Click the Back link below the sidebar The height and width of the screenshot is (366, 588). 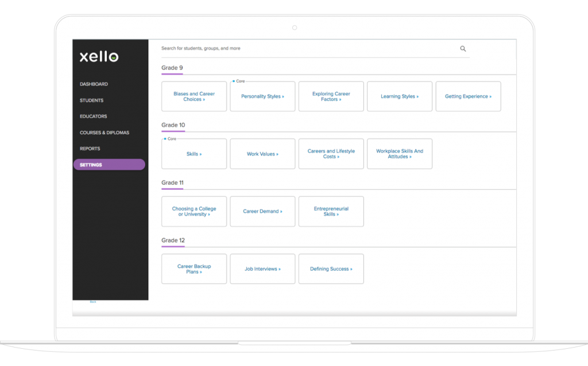pos(92,301)
